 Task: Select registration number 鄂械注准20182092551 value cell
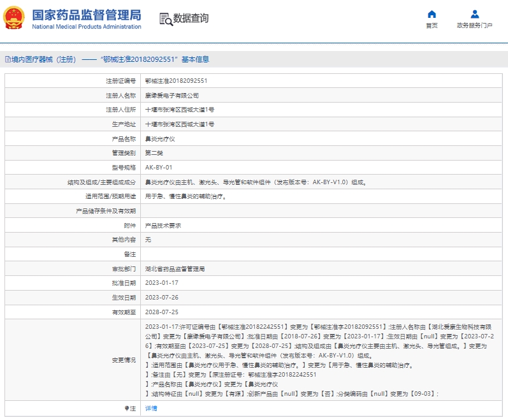pyautogui.click(x=176, y=81)
